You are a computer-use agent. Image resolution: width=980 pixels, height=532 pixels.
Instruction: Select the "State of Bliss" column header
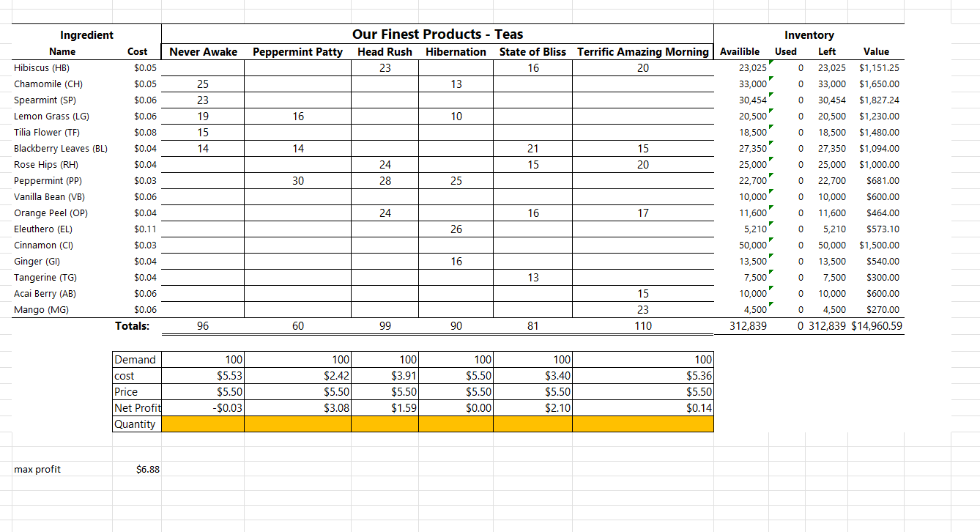532,52
